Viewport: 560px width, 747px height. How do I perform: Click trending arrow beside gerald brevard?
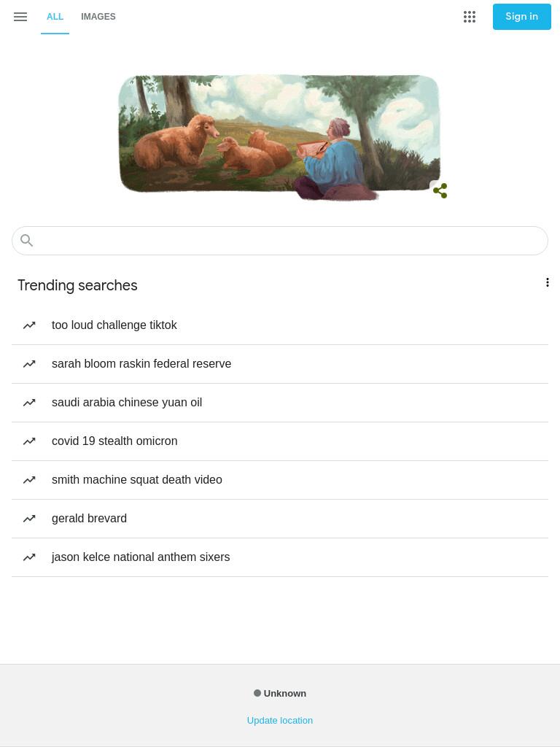click(x=29, y=519)
